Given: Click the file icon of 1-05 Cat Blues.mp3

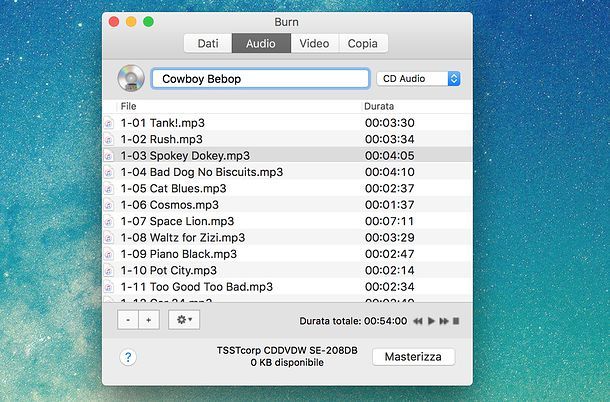Looking at the screenshot, I should [109, 189].
